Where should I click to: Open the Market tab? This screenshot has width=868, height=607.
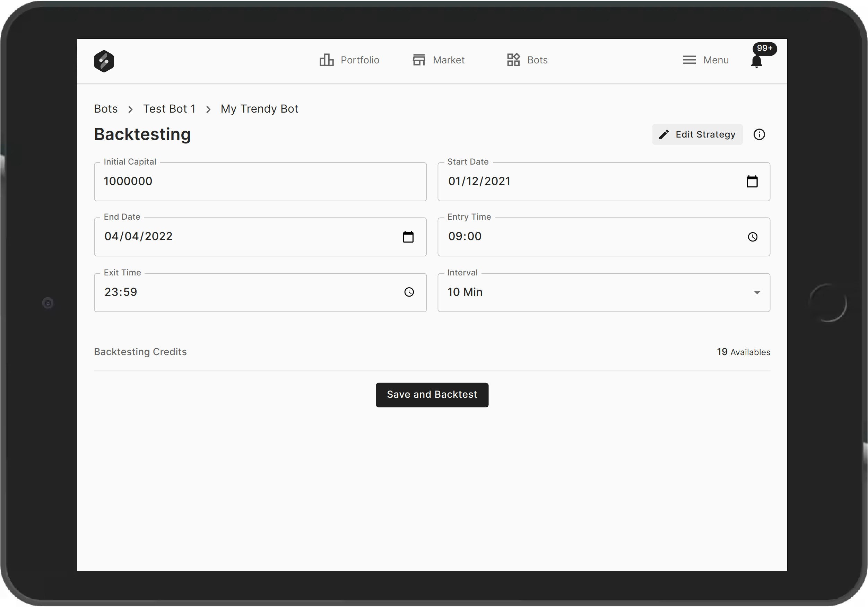[439, 60]
